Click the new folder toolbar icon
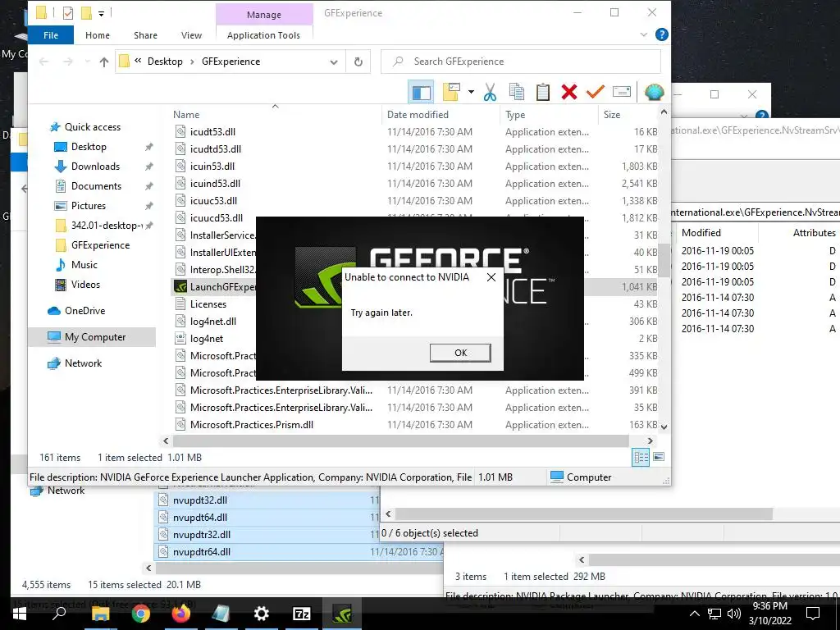The image size is (840, 630). 452,92
